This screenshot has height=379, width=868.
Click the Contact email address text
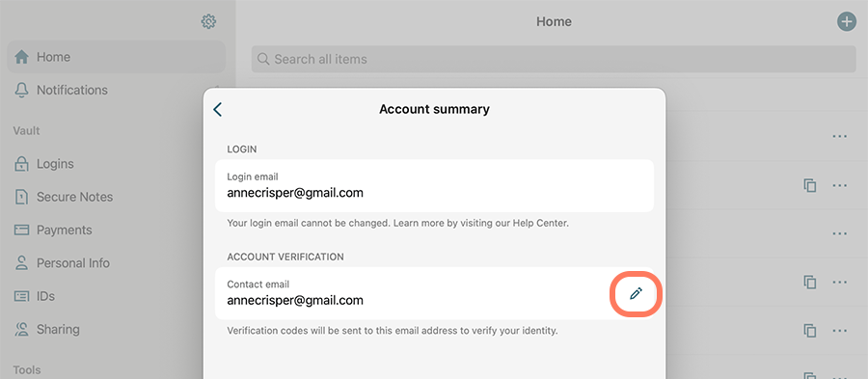(295, 301)
